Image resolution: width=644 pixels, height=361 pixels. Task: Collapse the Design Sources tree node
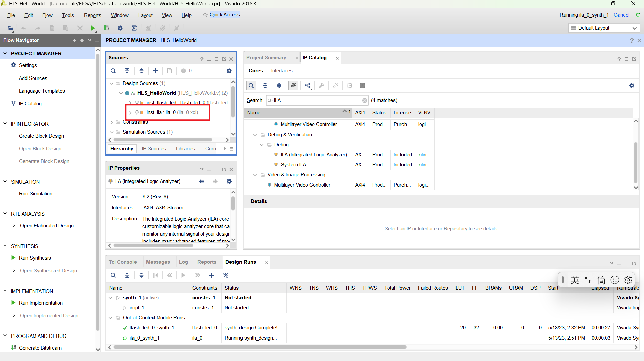tap(112, 83)
